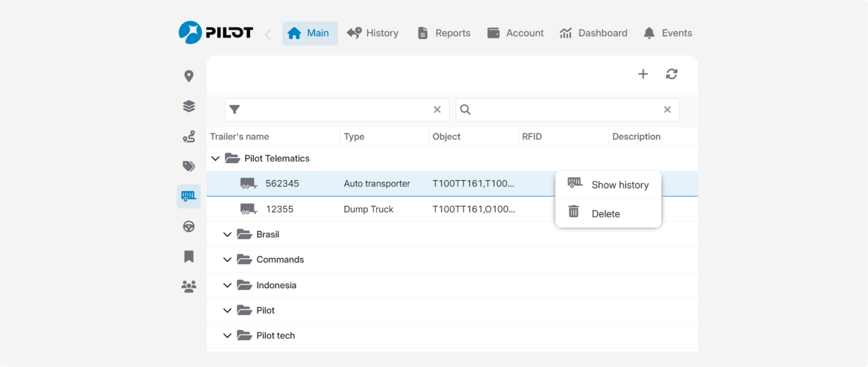Click the Commands folder icon
The height and width of the screenshot is (367, 868).
pos(244,260)
